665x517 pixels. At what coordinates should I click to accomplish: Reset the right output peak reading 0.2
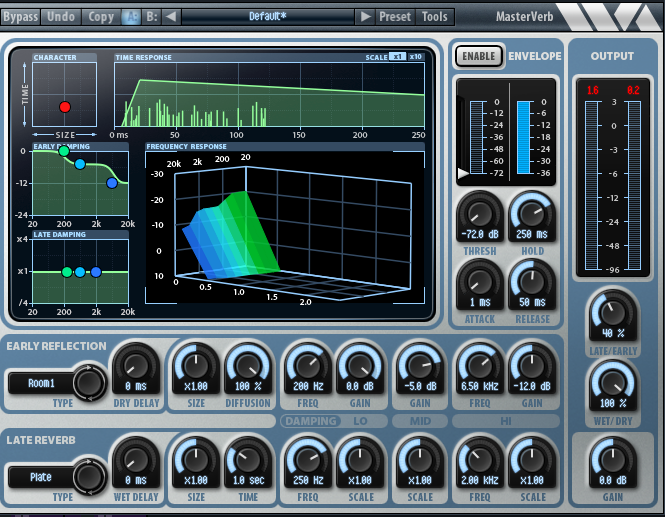coord(633,90)
